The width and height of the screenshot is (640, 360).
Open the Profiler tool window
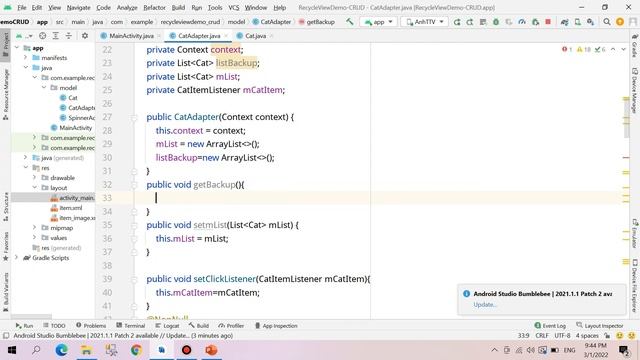[x=231, y=326]
